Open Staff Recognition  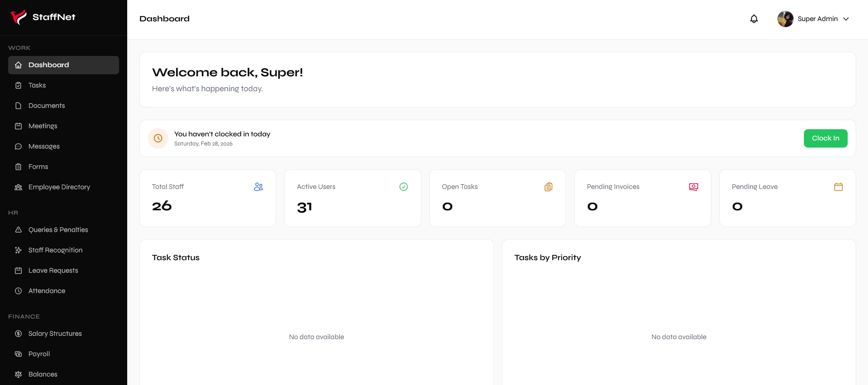coord(55,250)
